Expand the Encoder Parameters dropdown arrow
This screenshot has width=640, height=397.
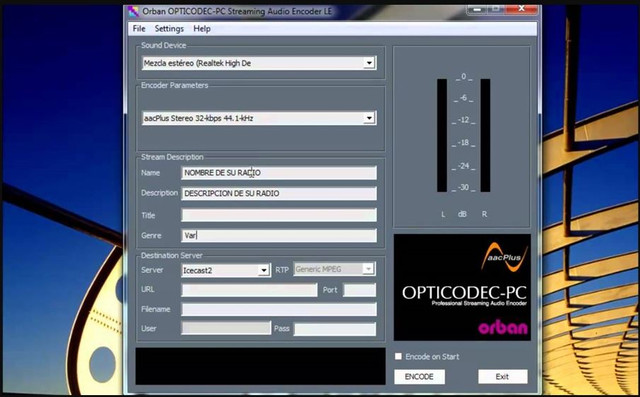[369, 118]
